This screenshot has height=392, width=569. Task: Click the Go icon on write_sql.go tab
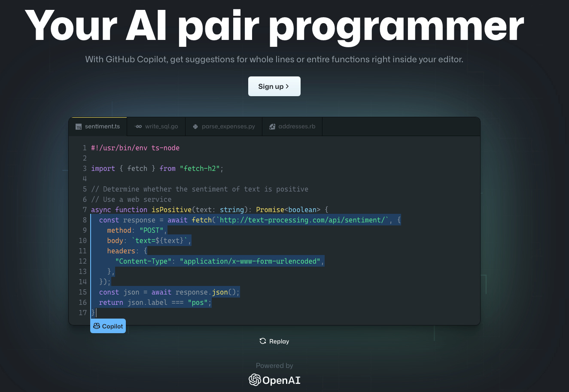click(x=138, y=127)
